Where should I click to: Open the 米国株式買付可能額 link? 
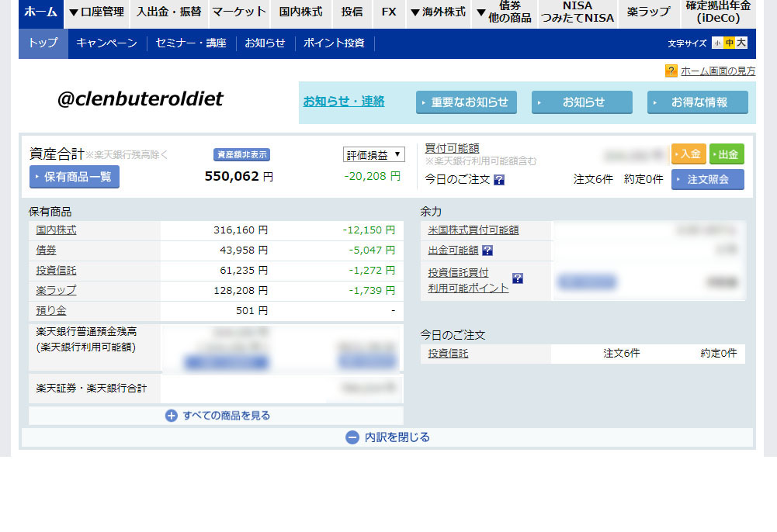click(x=473, y=230)
